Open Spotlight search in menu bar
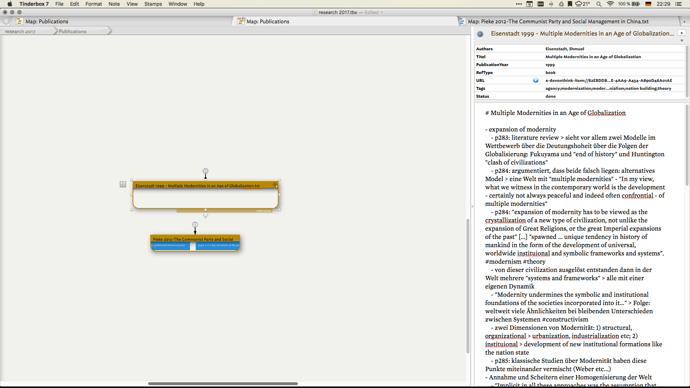This screenshot has width=690, height=388. 598,4
